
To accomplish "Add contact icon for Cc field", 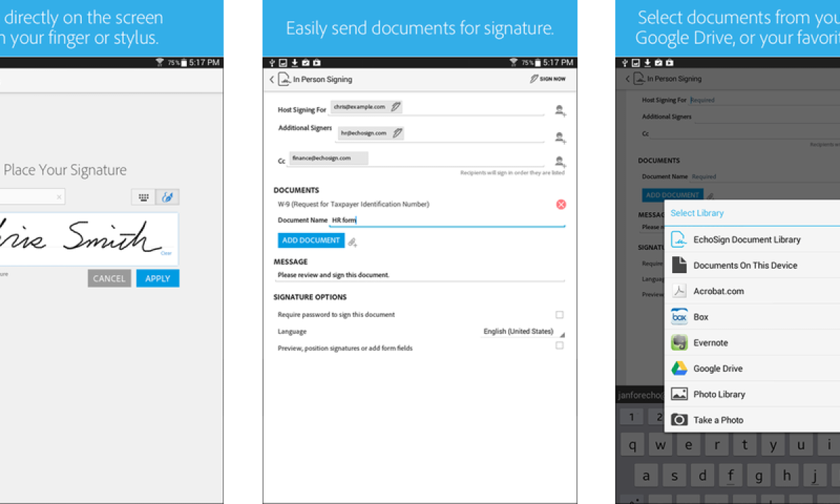I will pyautogui.click(x=560, y=161).
